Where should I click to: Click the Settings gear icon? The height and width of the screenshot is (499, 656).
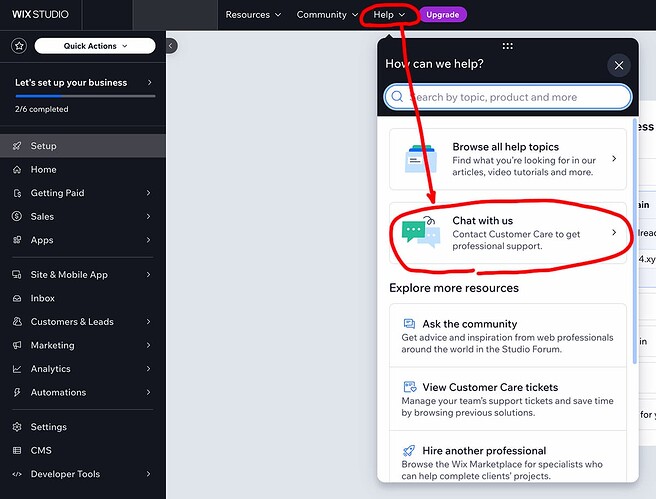click(x=17, y=427)
